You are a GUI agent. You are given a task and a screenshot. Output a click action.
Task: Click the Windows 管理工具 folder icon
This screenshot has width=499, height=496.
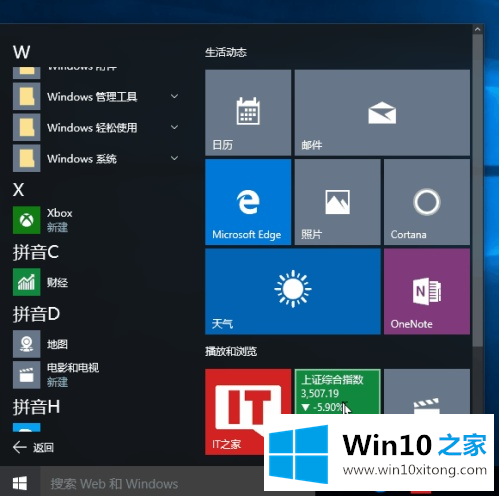27,96
